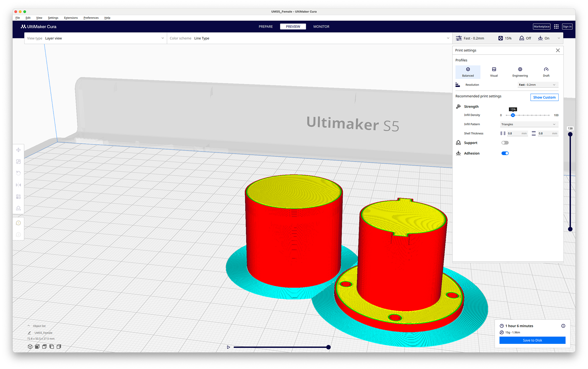
Task: Click the layer number 138 box
Action: tap(570, 128)
